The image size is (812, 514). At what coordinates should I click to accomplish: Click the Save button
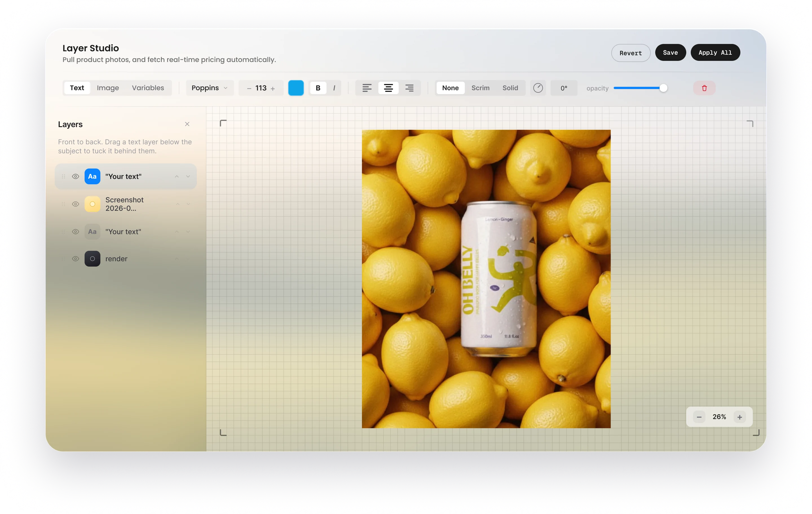click(x=670, y=53)
